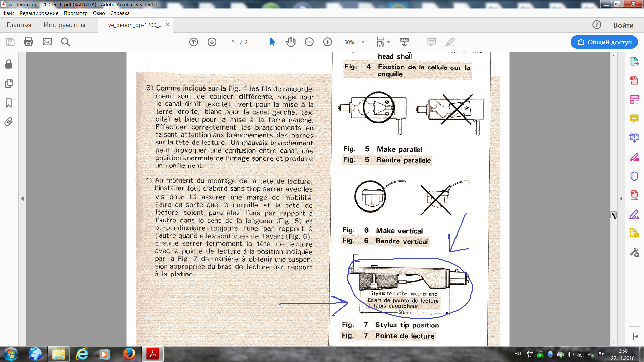Viewport: 644px width, 362px height.
Task: Toggle the Highlight text pen tool
Action: [x=450, y=42]
